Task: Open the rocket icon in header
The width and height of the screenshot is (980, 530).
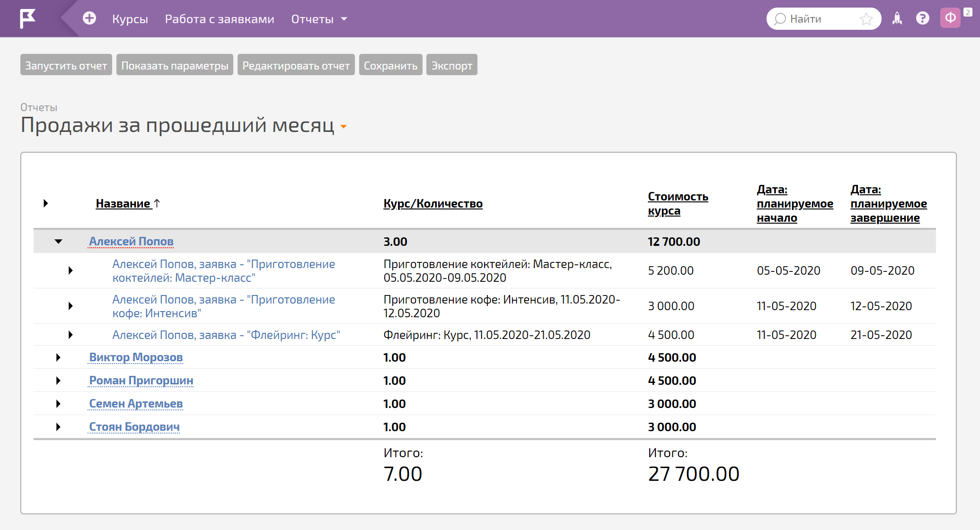Action: point(897,18)
